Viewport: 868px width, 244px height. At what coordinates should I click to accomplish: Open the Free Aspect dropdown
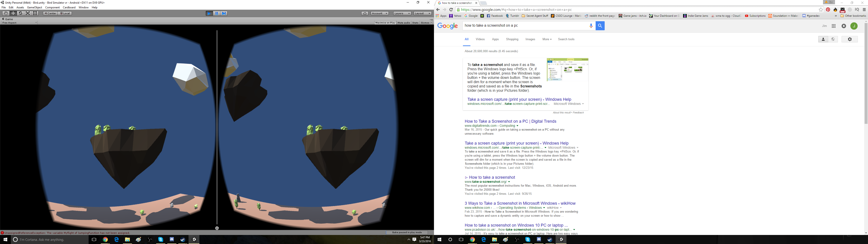point(19,23)
